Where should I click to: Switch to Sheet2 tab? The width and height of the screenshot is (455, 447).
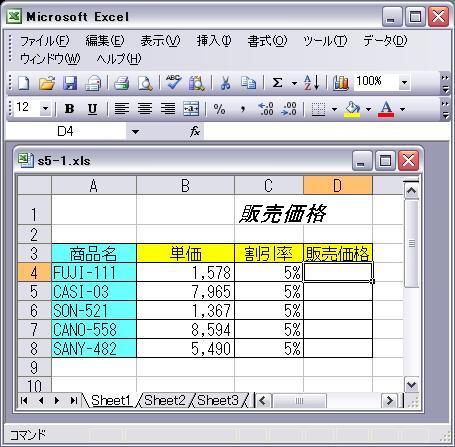coord(165,400)
